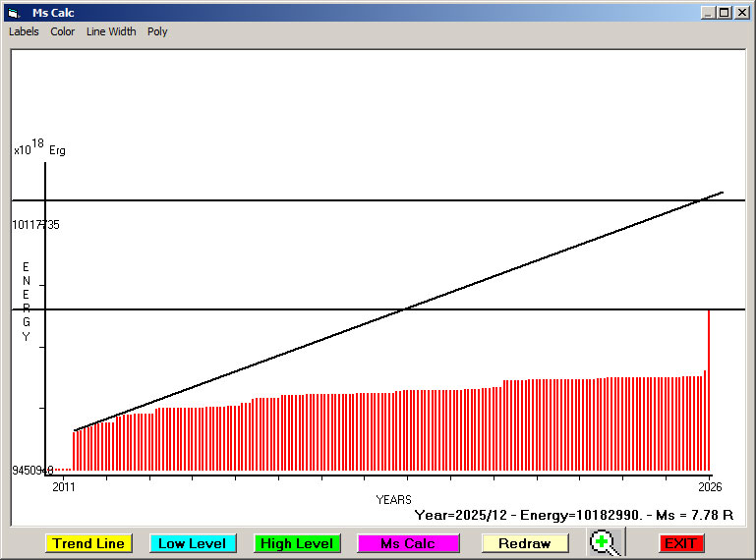Image resolution: width=756 pixels, height=560 pixels.
Task: Click the lower horizontal low level line
Action: click(x=378, y=309)
